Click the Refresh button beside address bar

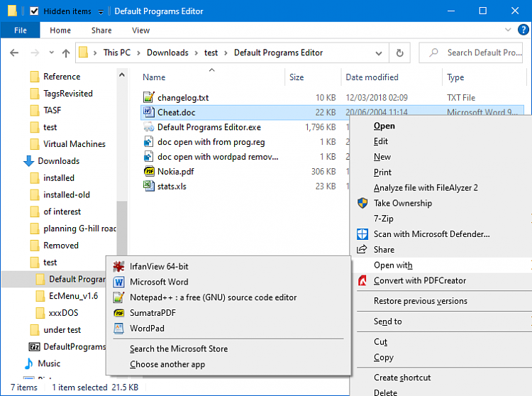point(400,53)
